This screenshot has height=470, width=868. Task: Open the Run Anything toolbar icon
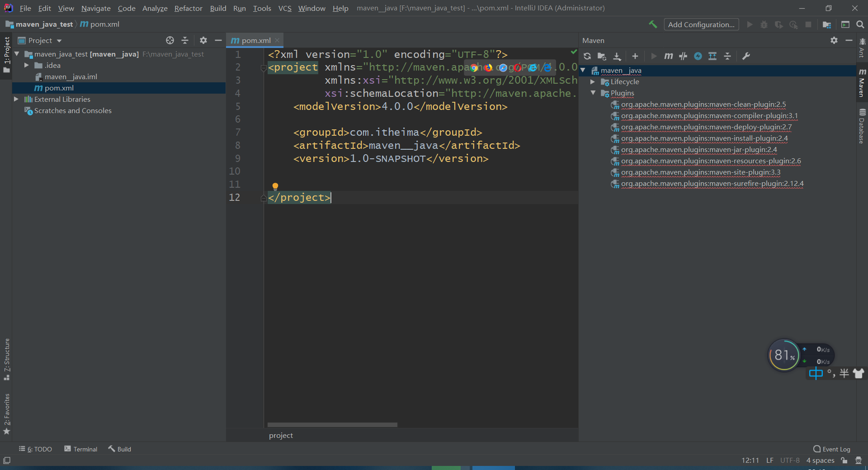[x=845, y=24]
